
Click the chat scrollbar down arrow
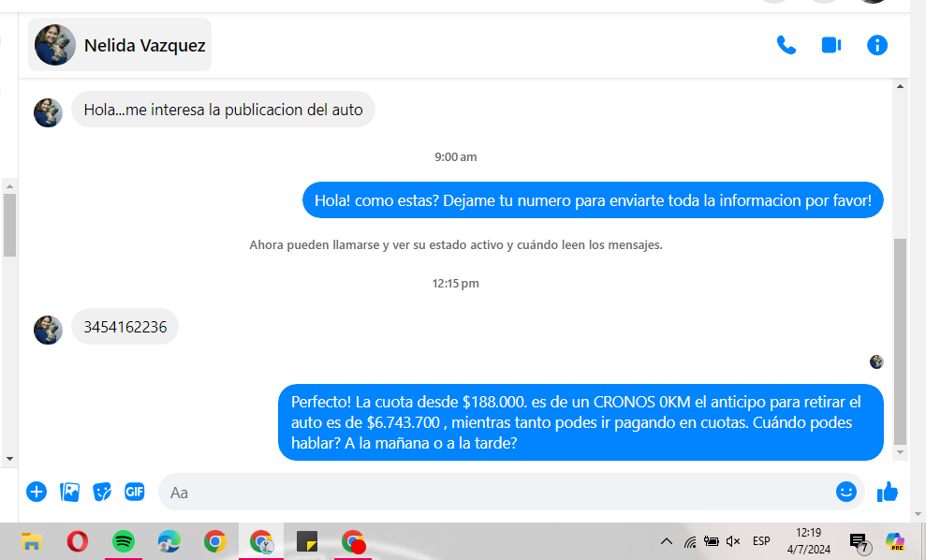coord(900,452)
